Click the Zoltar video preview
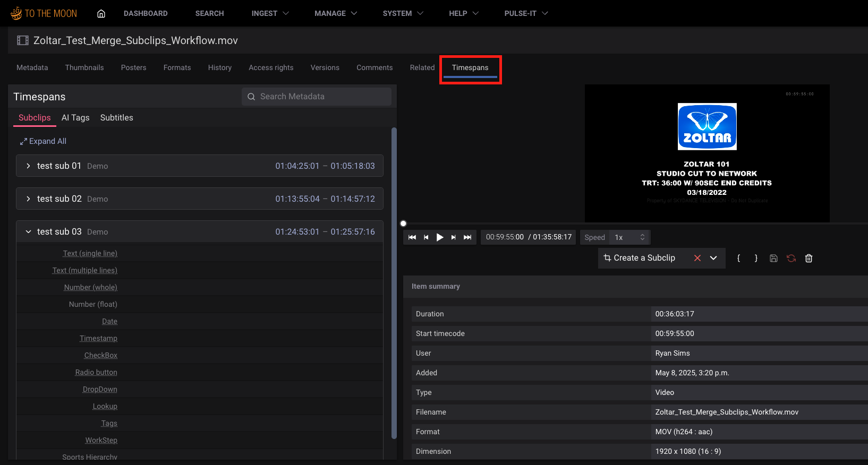 [707, 153]
